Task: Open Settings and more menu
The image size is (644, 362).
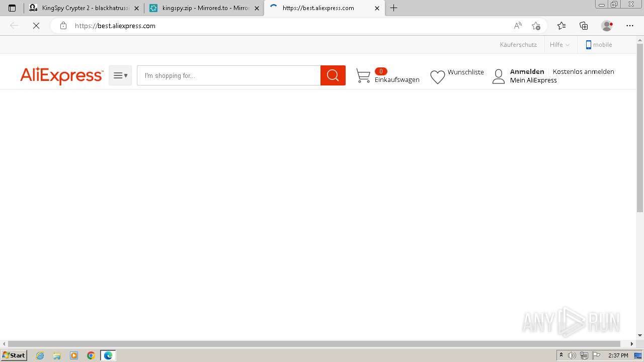Action: pyautogui.click(x=630, y=26)
